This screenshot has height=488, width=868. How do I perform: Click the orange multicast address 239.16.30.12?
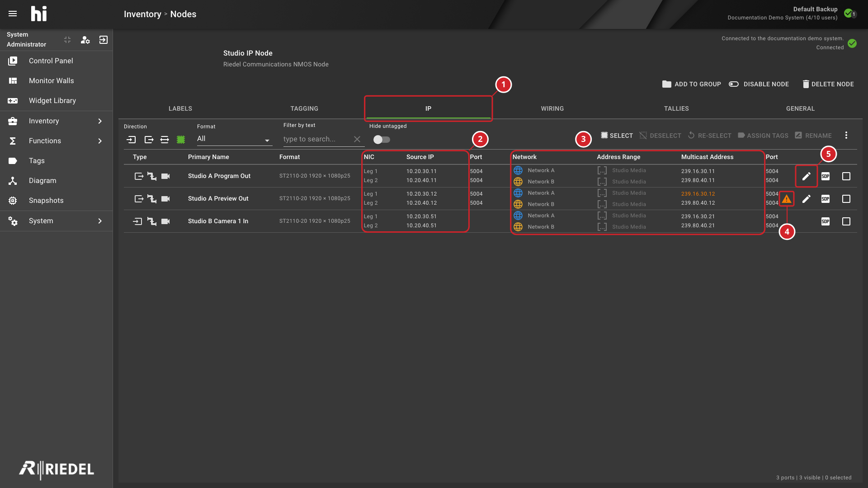698,194
